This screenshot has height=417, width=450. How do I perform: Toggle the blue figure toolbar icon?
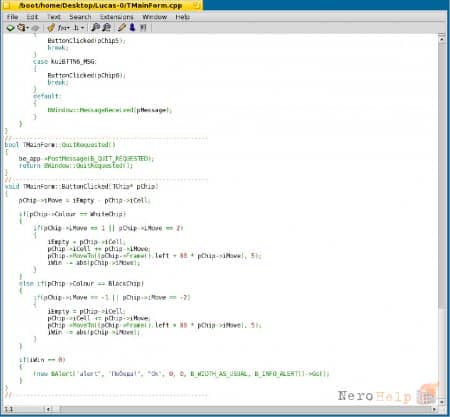point(132,27)
